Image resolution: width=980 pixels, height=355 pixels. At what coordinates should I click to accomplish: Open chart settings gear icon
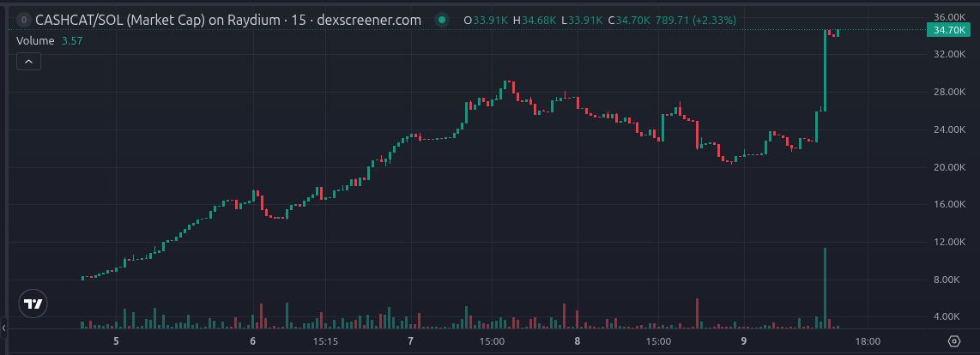coord(953,341)
